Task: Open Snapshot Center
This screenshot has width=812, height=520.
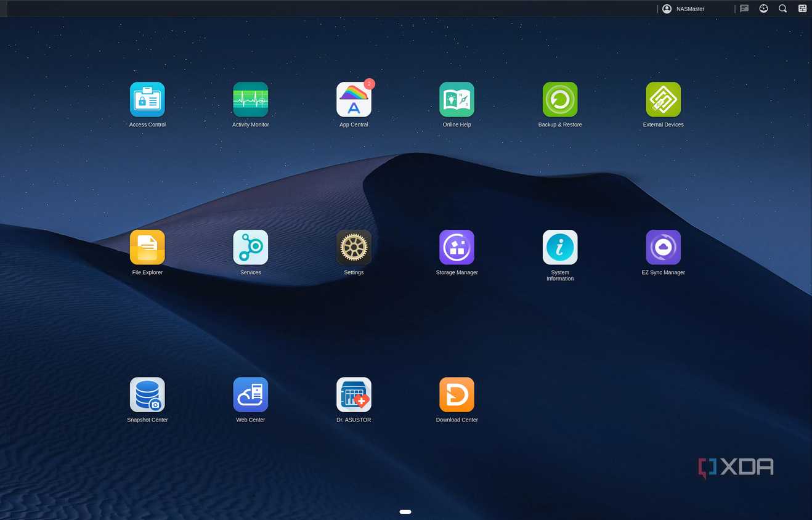Action: click(x=147, y=394)
